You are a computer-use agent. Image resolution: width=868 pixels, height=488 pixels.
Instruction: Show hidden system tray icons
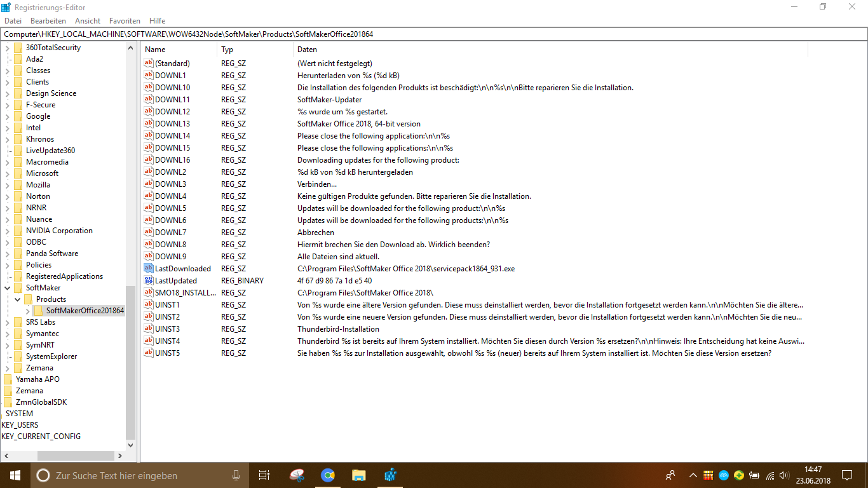(x=693, y=475)
